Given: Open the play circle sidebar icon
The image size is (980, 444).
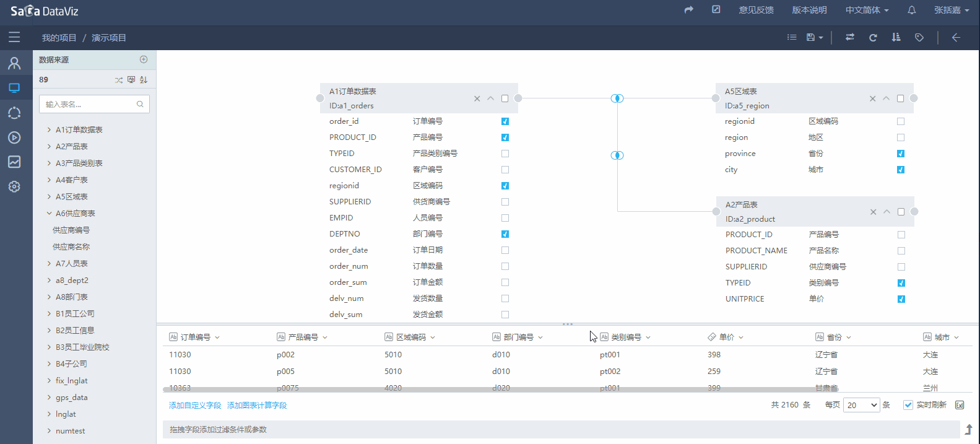Looking at the screenshot, I should tap(14, 137).
